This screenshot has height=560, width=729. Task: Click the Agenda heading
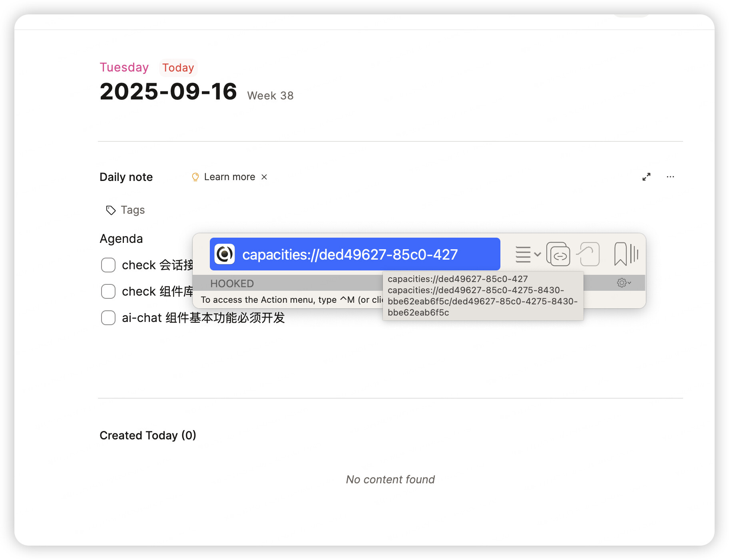coord(121,238)
